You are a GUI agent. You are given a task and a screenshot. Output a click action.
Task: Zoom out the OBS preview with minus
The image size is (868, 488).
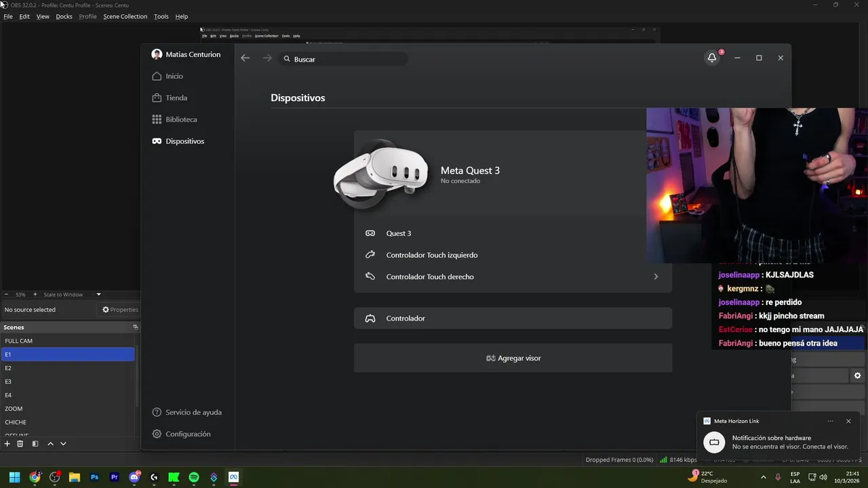6,294
